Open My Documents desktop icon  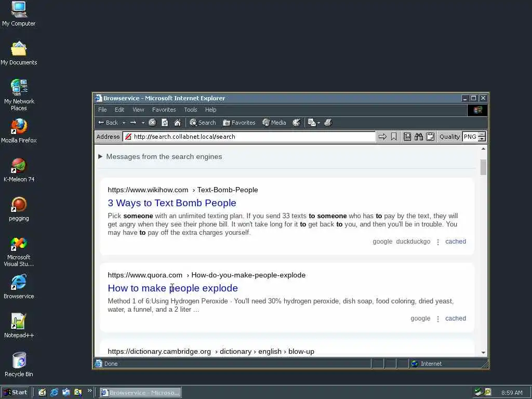point(19,54)
